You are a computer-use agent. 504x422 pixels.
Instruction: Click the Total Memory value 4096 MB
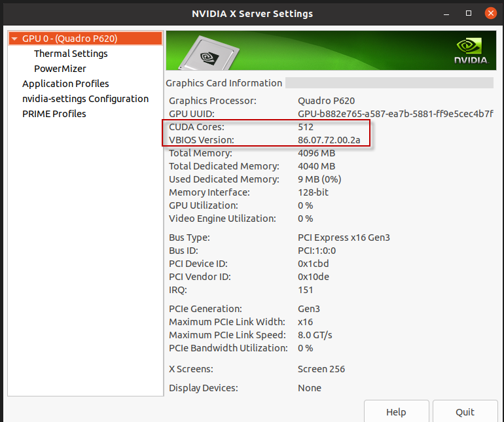(316, 153)
